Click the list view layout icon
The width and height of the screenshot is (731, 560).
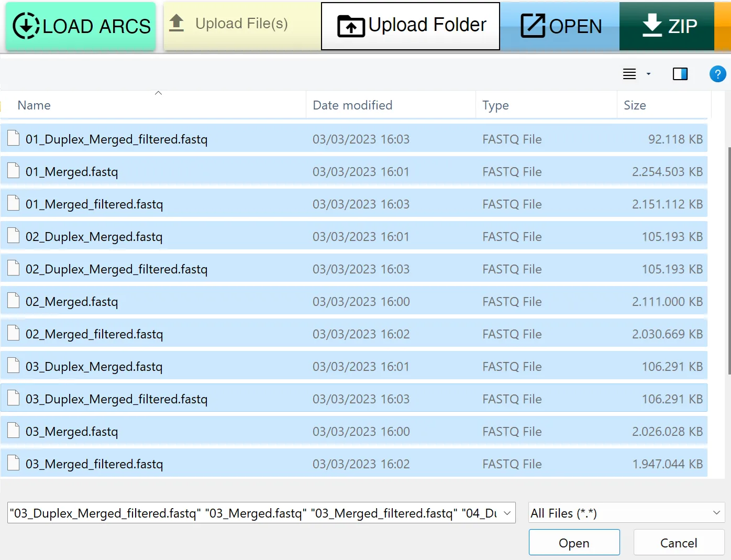click(629, 74)
